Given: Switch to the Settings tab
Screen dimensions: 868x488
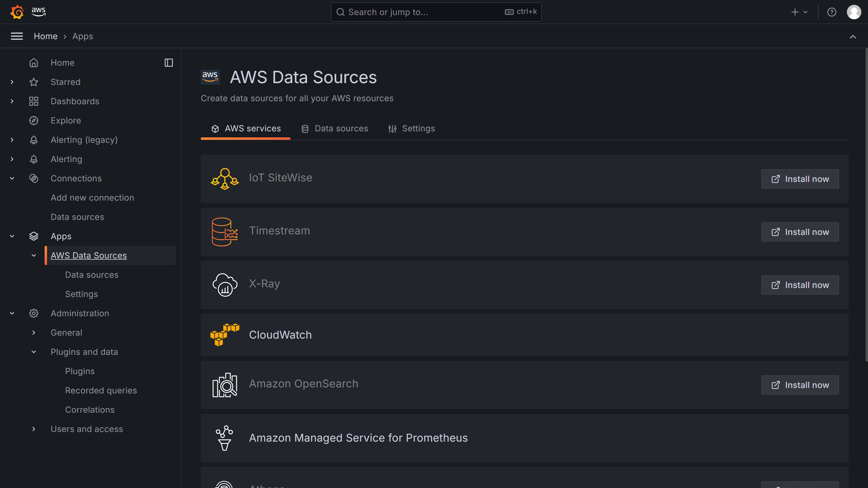Looking at the screenshot, I should 411,129.
